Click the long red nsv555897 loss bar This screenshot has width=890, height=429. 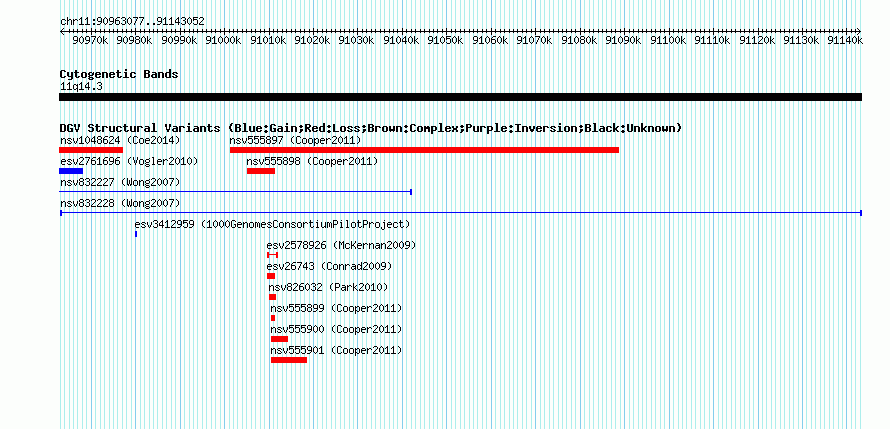click(424, 150)
